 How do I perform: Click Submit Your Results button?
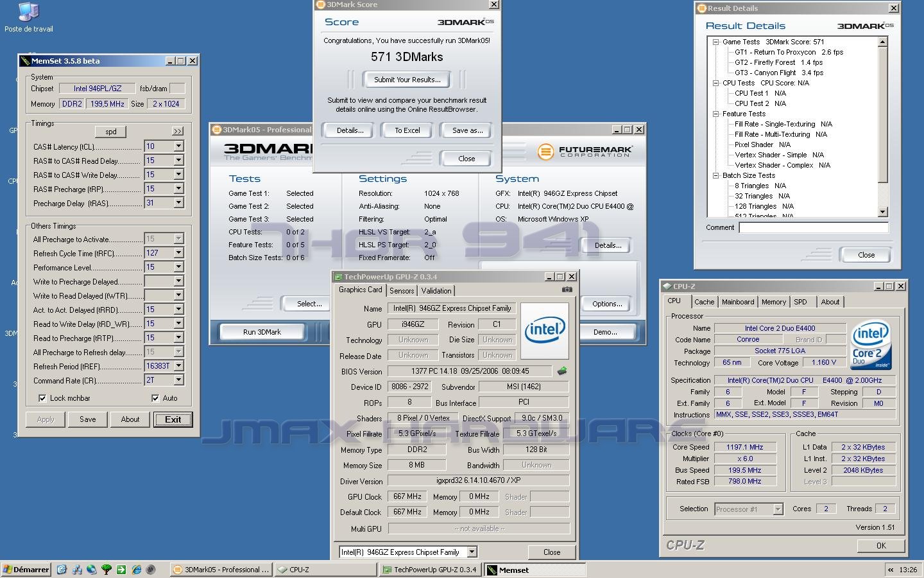(407, 80)
